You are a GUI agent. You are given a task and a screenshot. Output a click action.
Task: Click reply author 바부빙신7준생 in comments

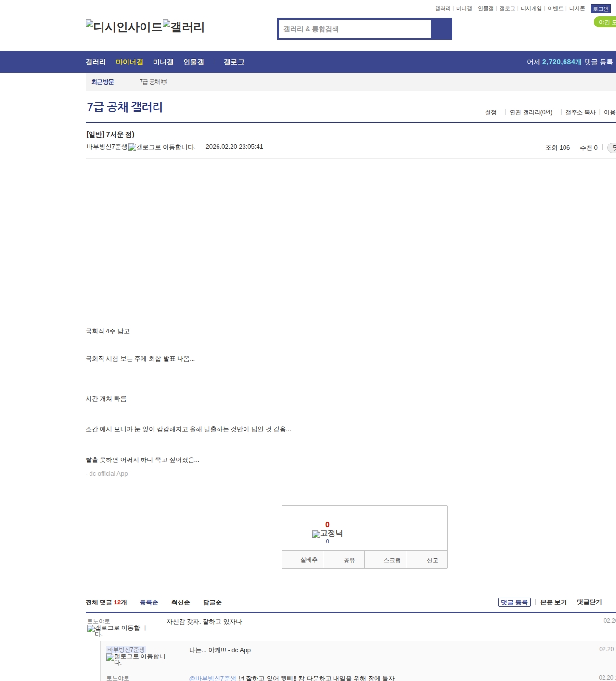(x=126, y=650)
